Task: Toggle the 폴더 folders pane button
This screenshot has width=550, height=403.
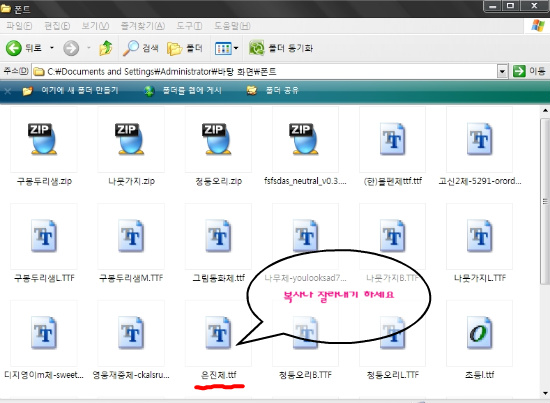Action: [x=185, y=48]
